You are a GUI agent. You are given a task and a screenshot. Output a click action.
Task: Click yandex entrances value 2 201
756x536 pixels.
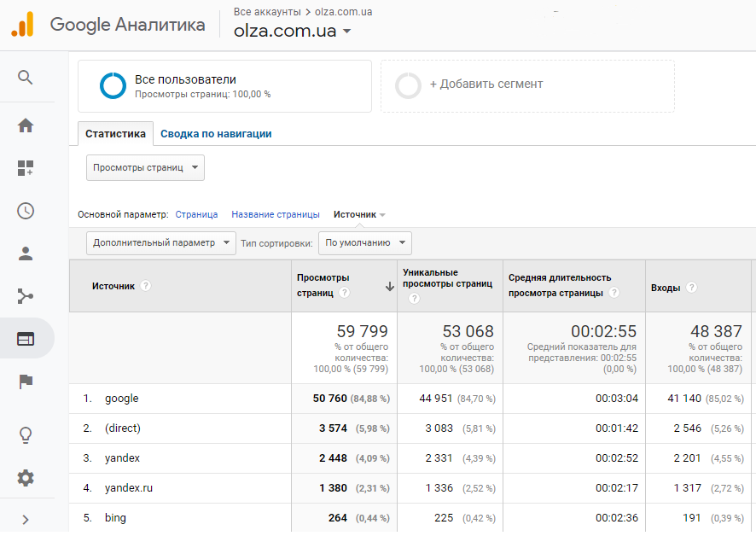pos(687,458)
